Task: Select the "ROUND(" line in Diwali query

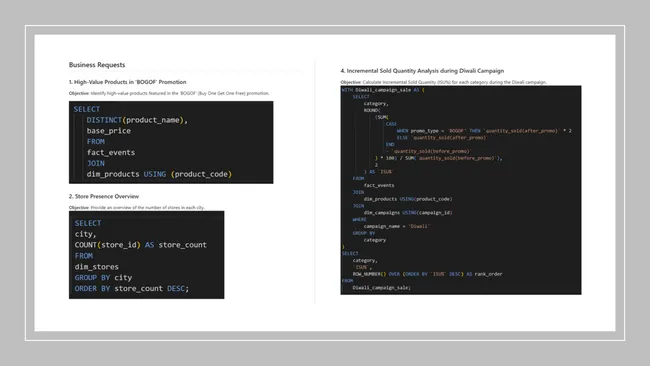Action: pyautogui.click(x=372, y=110)
